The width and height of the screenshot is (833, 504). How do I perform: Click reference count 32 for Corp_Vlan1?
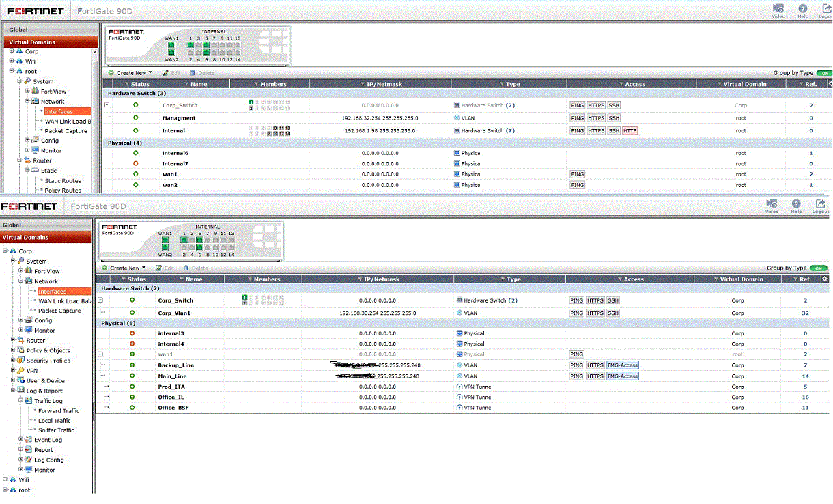click(x=806, y=313)
